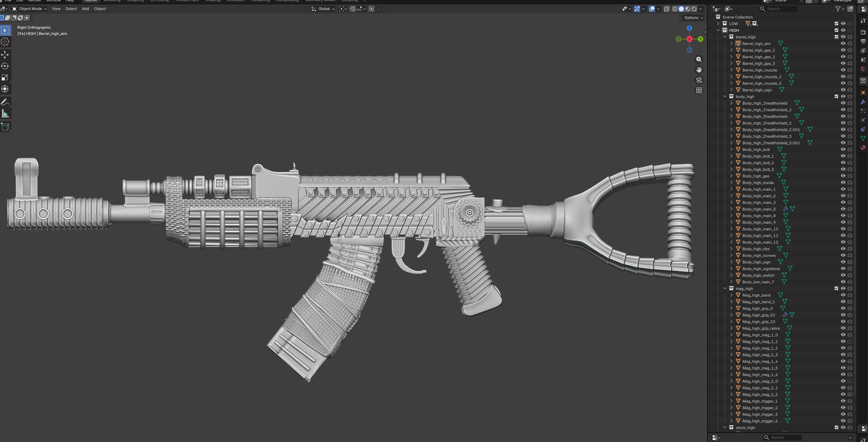The width and height of the screenshot is (868, 442).
Task: Toggle visibility of Mag_high_band
Action: [843, 295]
